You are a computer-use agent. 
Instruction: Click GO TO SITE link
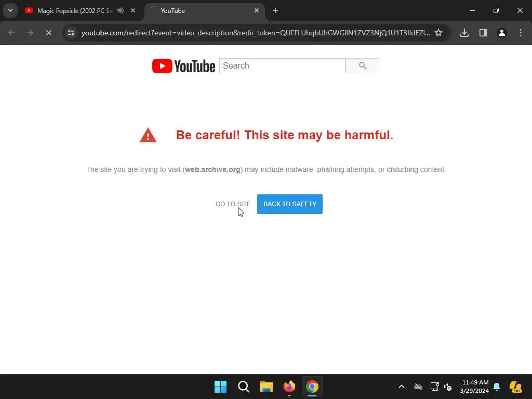[x=233, y=204]
